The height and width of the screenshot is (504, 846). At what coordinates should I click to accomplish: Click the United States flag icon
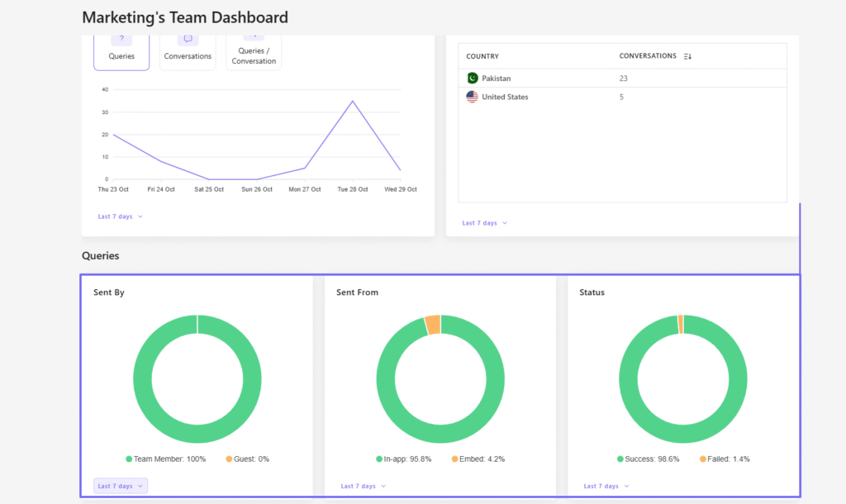tap(472, 97)
